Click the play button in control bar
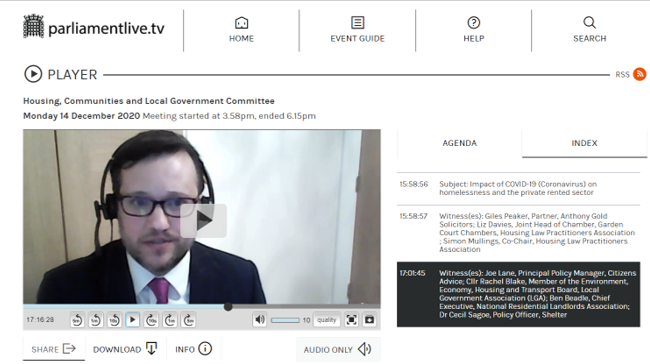This screenshot has height=364, width=650. (133, 320)
